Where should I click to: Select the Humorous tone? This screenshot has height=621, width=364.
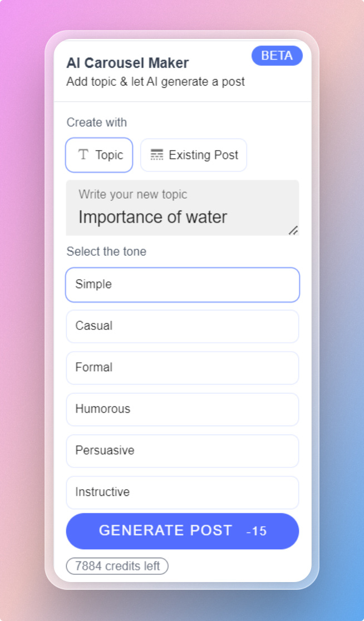coord(182,410)
